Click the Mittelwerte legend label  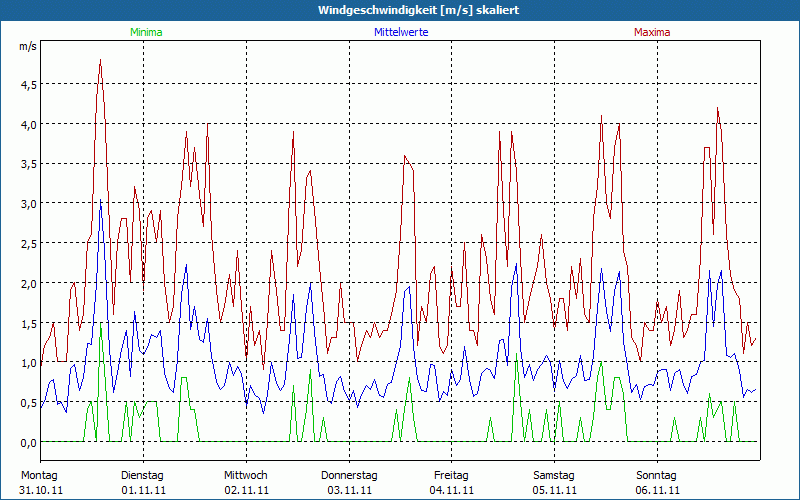401,32
